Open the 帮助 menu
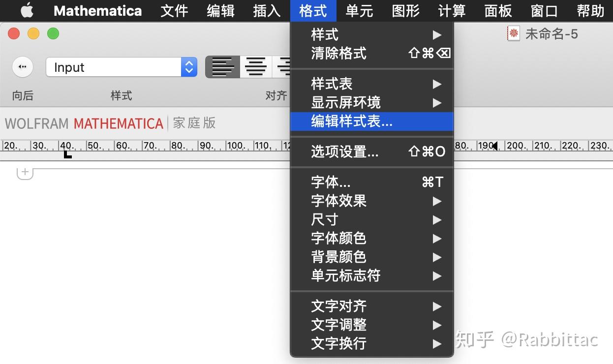This screenshot has width=613, height=364. pos(590,10)
